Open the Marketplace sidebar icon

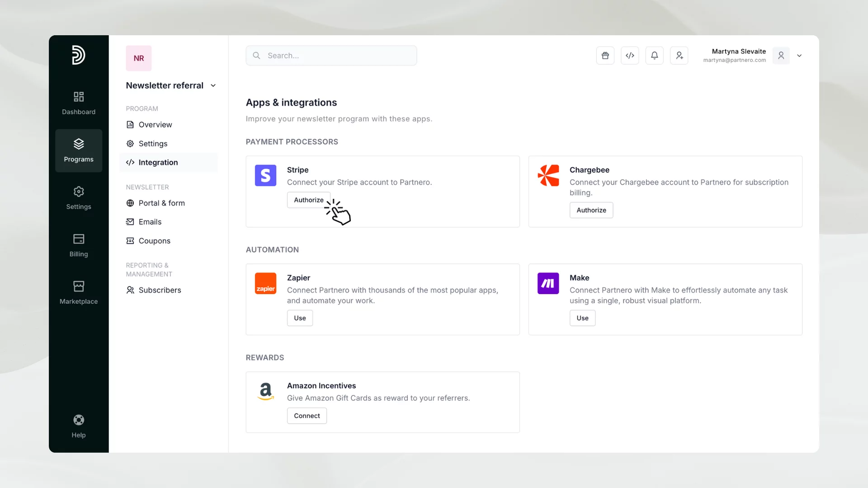(78, 292)
